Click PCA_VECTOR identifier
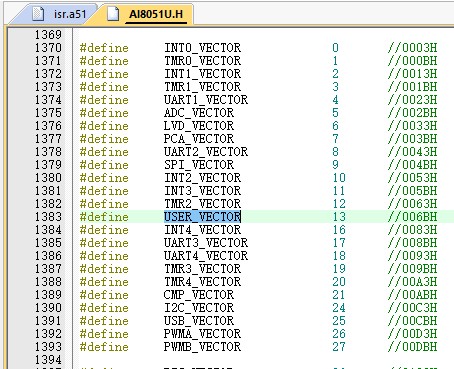454x369 pixels. [199, 139]
